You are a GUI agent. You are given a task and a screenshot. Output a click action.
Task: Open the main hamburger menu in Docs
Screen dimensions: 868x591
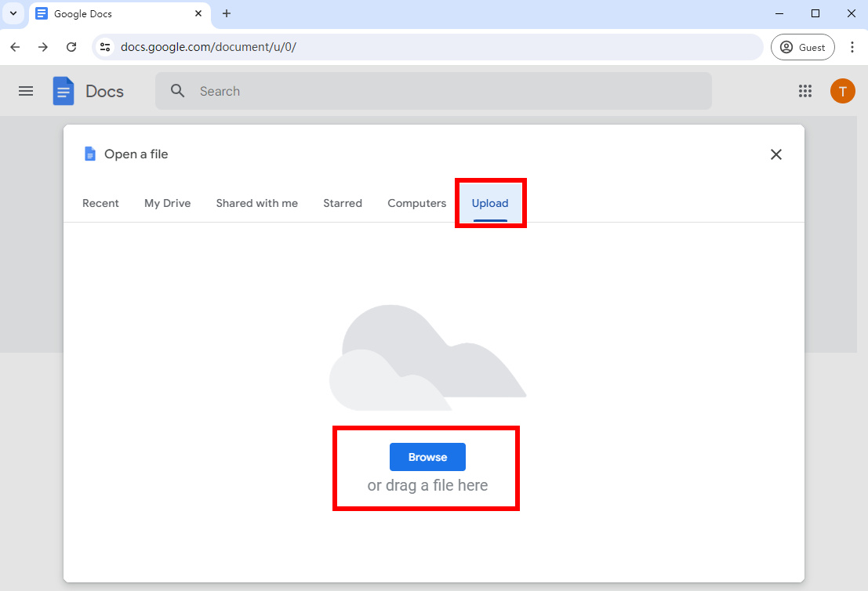[26, 91]
